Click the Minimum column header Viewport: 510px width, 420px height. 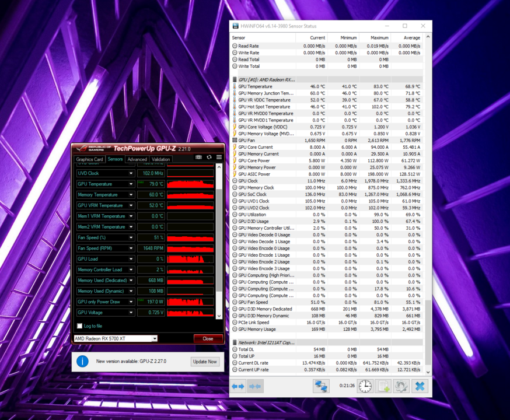343,38
